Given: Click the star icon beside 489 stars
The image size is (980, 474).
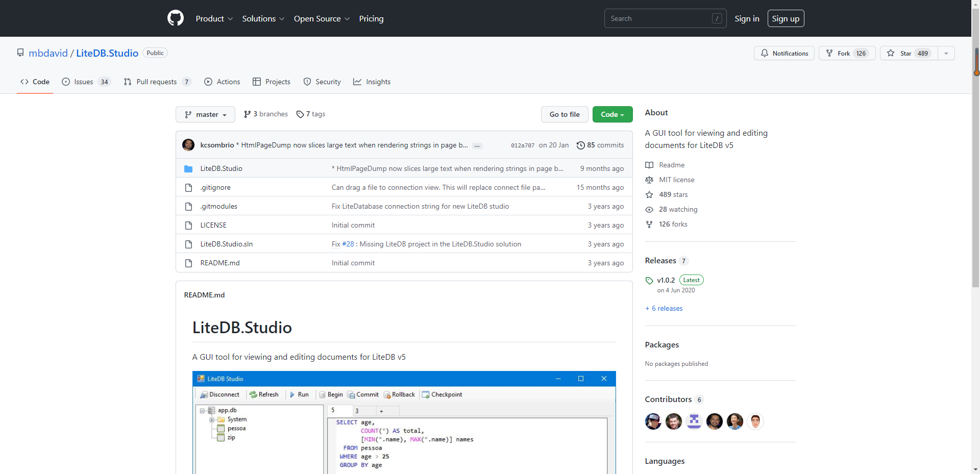Looking at the screenshot, I should click(649, 195).
